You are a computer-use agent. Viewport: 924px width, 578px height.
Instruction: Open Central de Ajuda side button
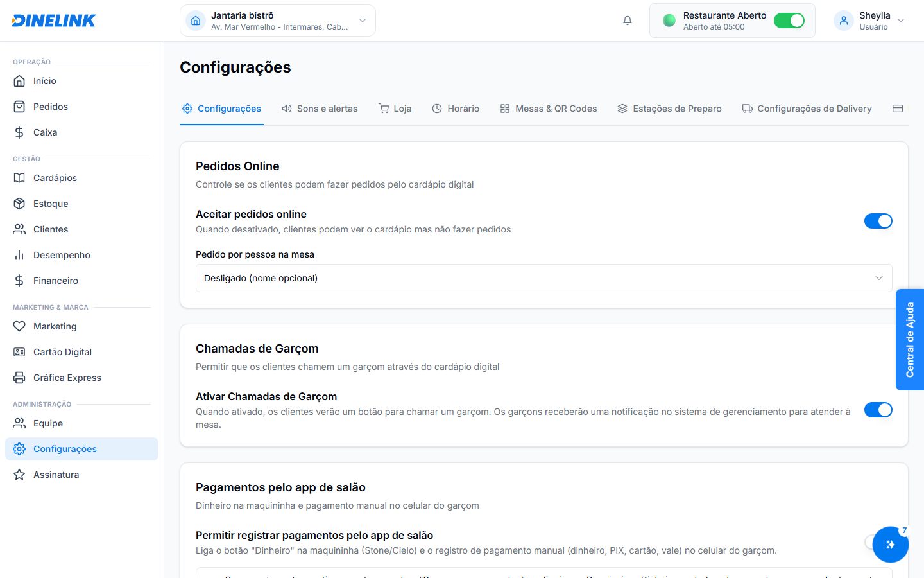(x=910, y=340)
